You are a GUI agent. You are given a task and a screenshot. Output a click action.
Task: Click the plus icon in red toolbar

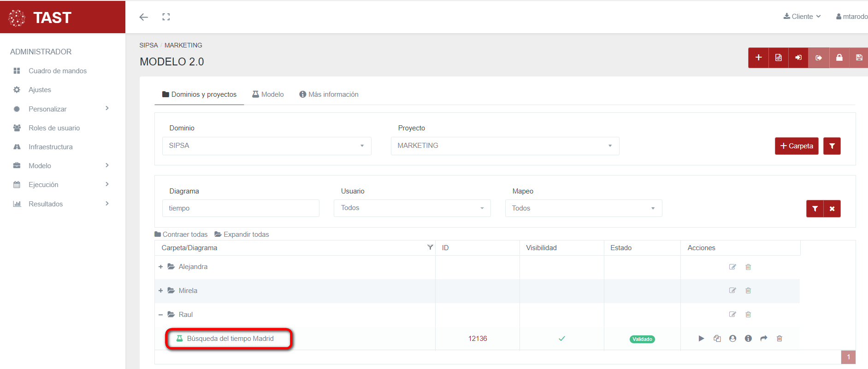tap(758, 58)
